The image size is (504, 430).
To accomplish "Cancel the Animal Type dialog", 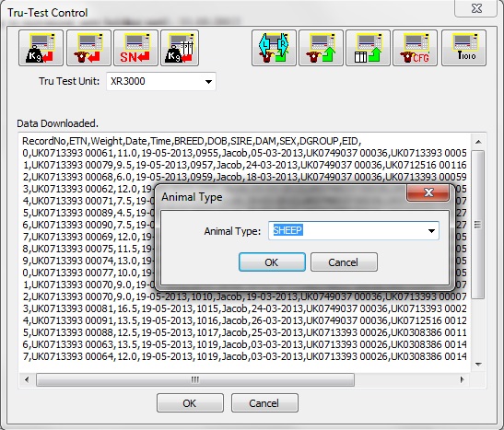I will point(344,262).
